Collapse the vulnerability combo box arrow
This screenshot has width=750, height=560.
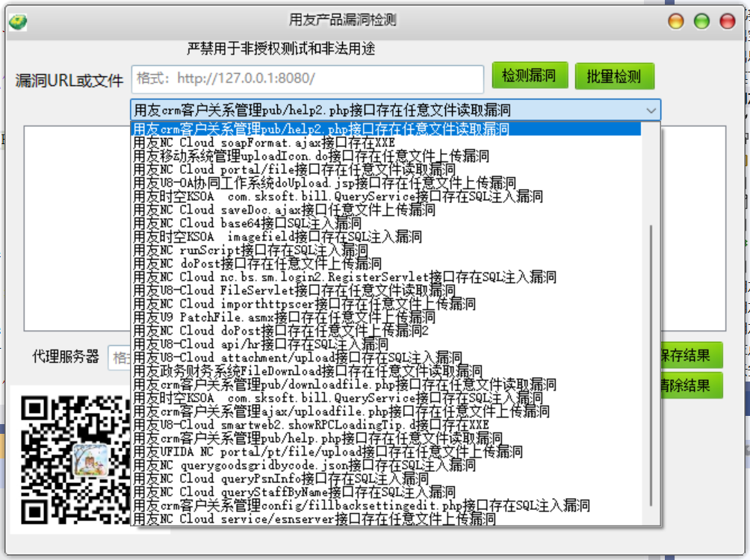click(x=651, y=111)
